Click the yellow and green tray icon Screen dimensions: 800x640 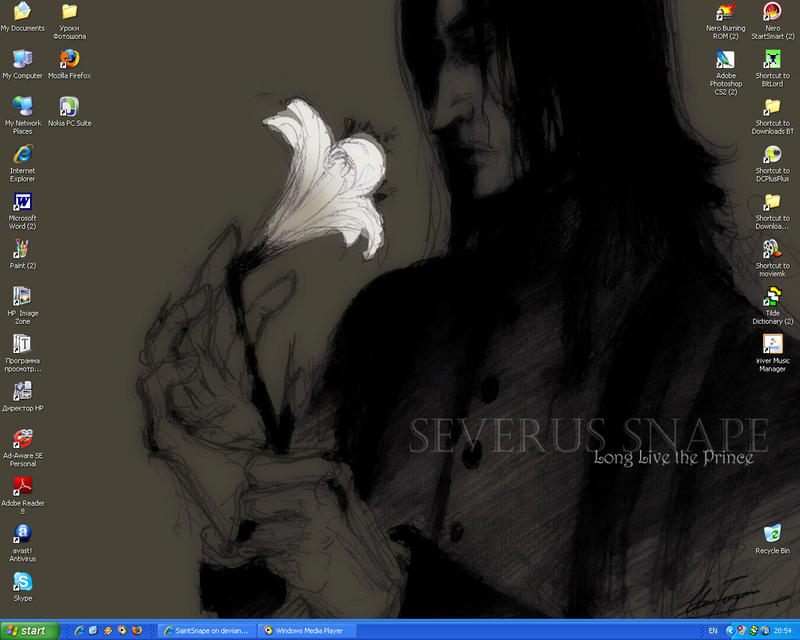click(753, 631)
